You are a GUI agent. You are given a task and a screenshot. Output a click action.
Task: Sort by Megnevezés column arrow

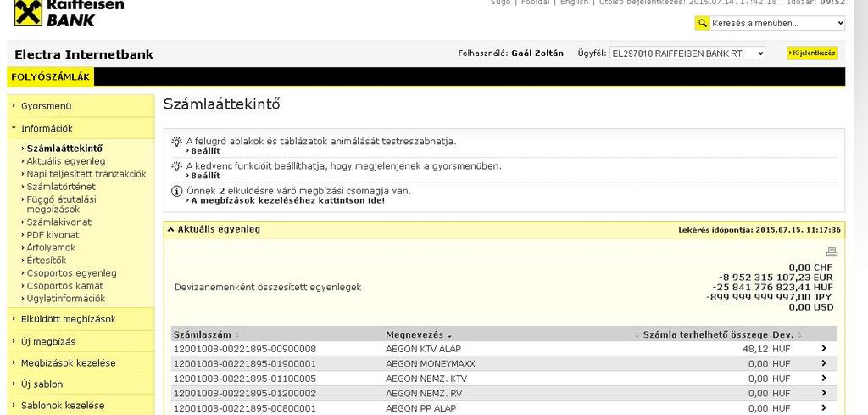point(449,336)
